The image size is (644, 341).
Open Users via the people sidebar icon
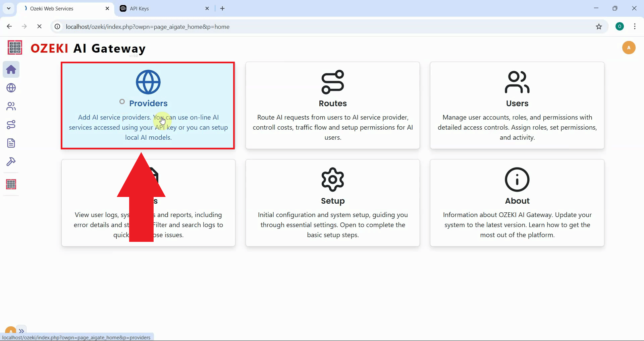[x=11, y=106]
